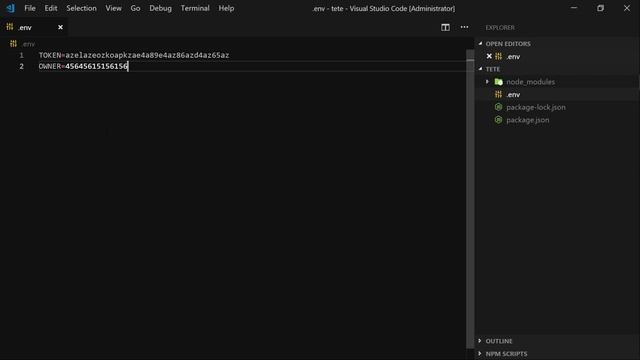This screenshot has height=360, width=640.
Task: Restore down the VS Code window
Action: click(600, 8)
